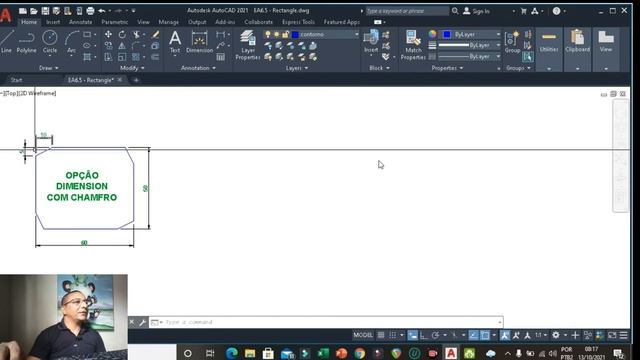Open the ByLayer object color dropdown

pos(471,34)
